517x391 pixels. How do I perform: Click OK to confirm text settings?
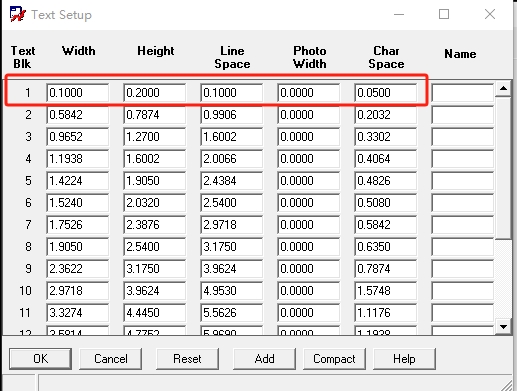[x=40, y=359]
